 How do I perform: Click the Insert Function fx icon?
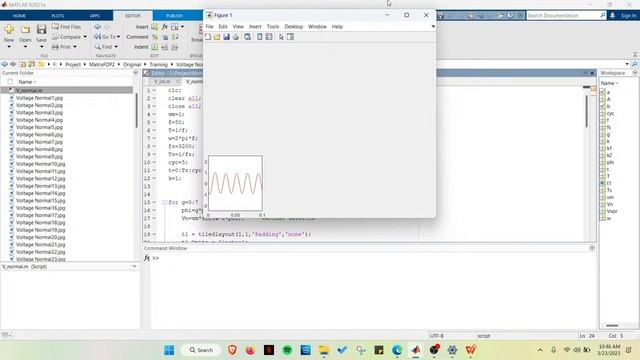pos(164,27)
